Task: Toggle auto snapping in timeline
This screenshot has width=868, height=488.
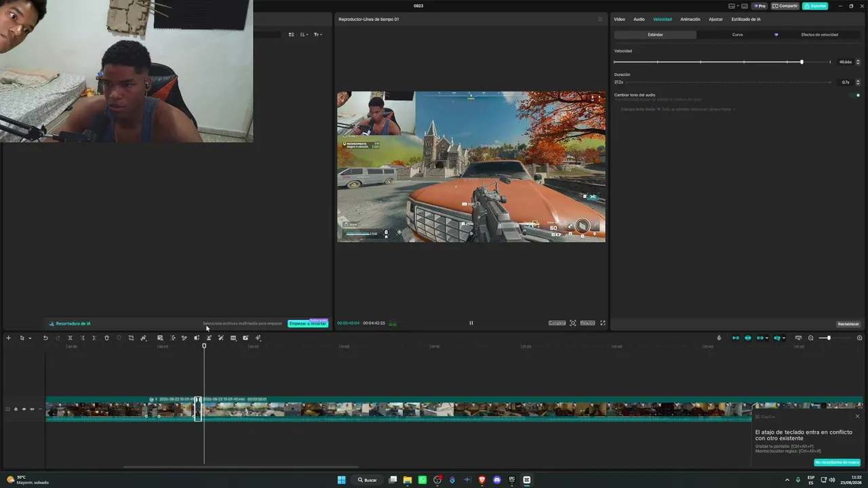Action: coord(748,338)
